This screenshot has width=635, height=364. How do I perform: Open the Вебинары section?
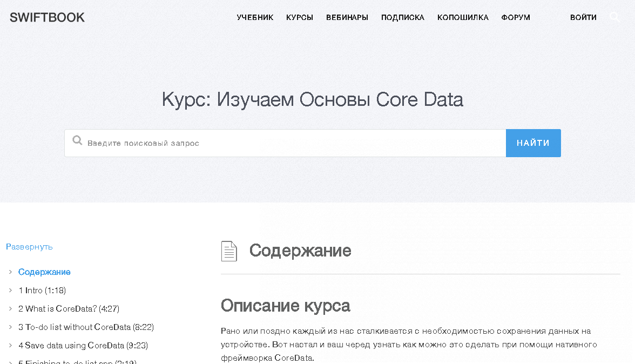tap(347, 17)
